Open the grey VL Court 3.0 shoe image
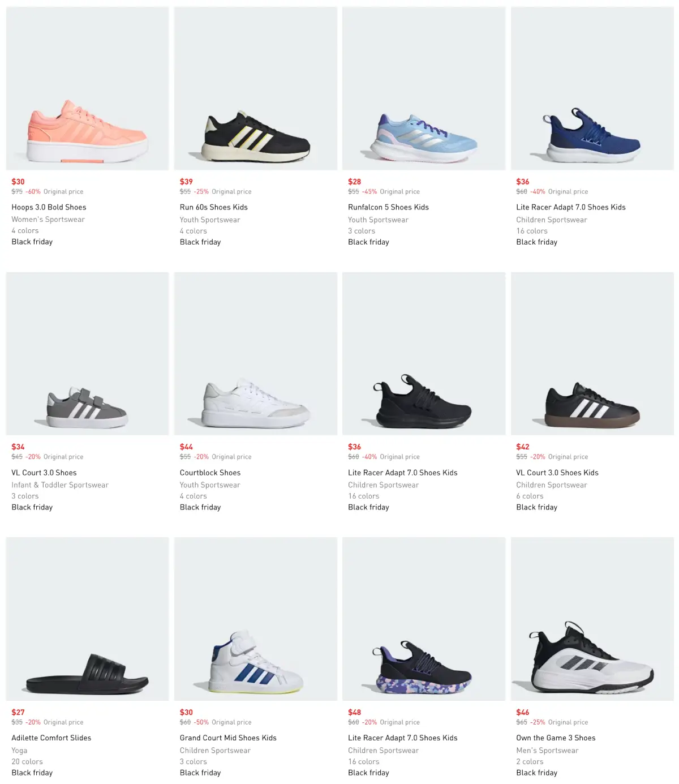The image size is (679, 784). point(87,354)
